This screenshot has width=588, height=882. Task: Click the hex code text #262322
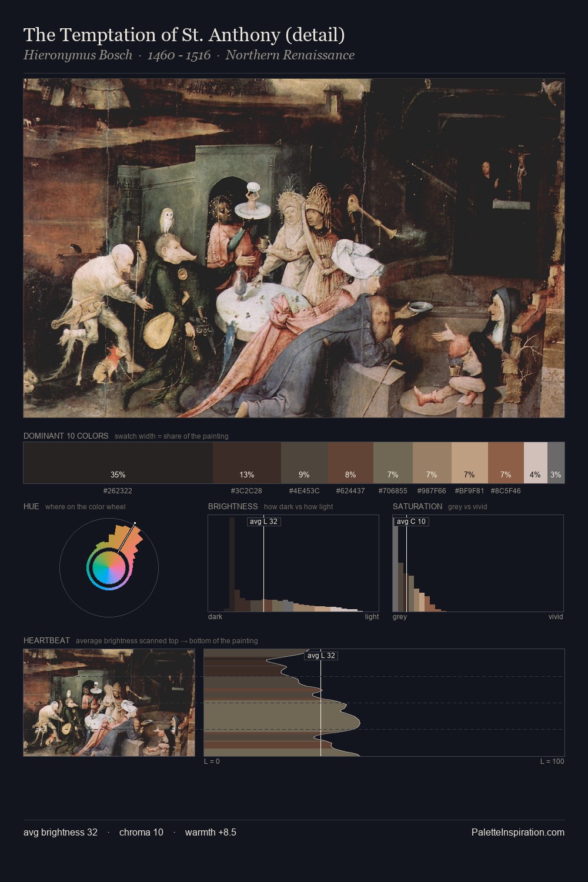[x=118, y=490]
